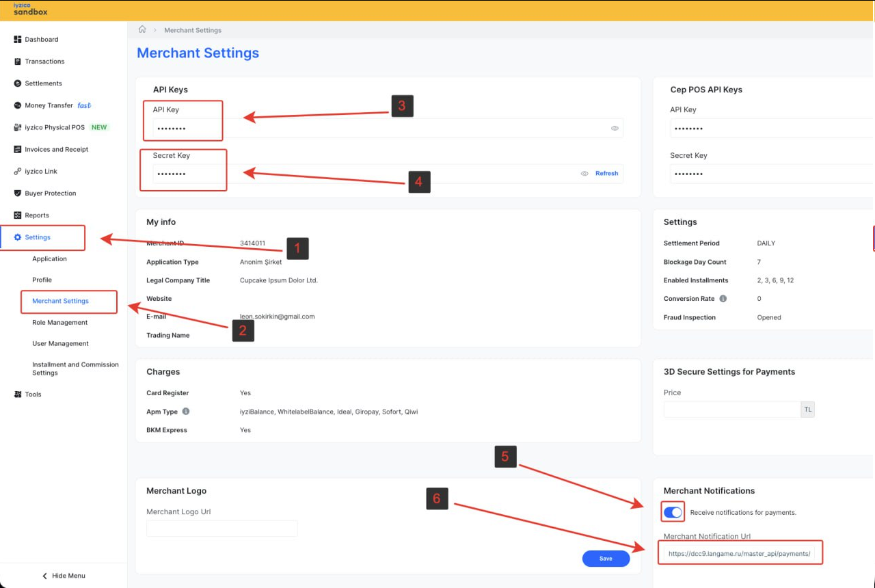Click the iyzico Link chain icon
Viewport: 875px width, 588px height.
18,172
